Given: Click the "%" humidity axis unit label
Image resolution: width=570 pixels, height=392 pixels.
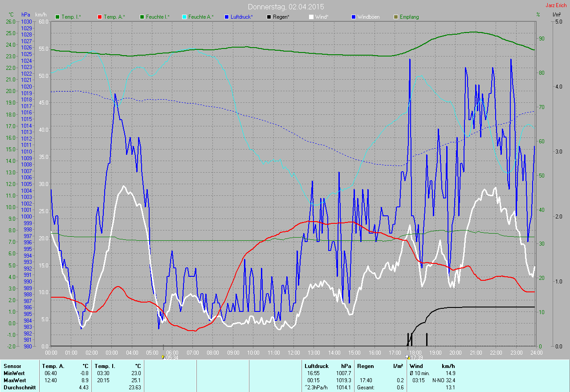Looking at the screenshot, I should point(538,15).
